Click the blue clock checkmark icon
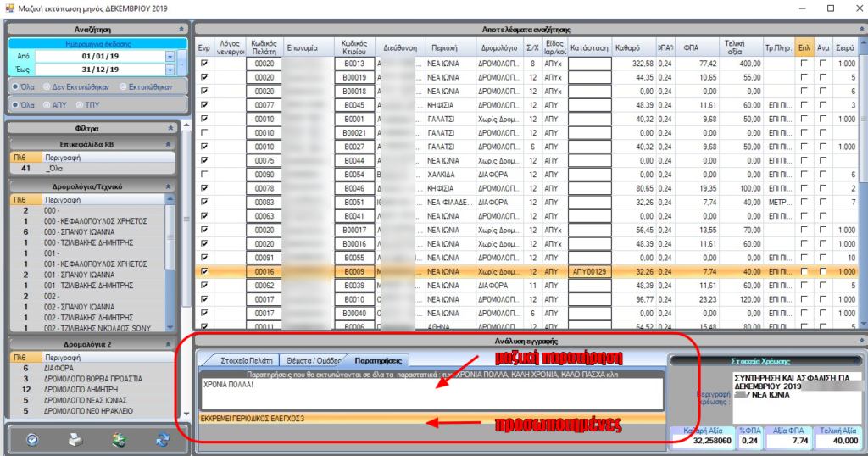 (31, 440)
